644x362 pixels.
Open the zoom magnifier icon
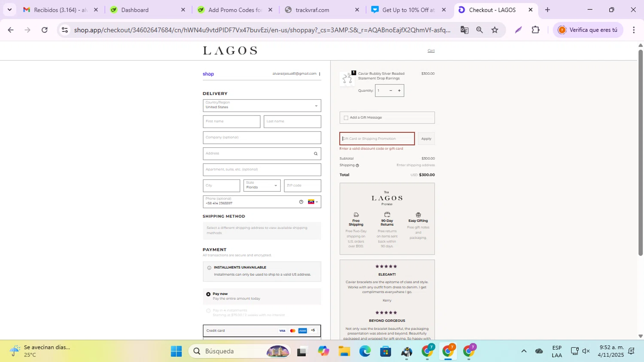pyautogui.click(x=480, y=30)
